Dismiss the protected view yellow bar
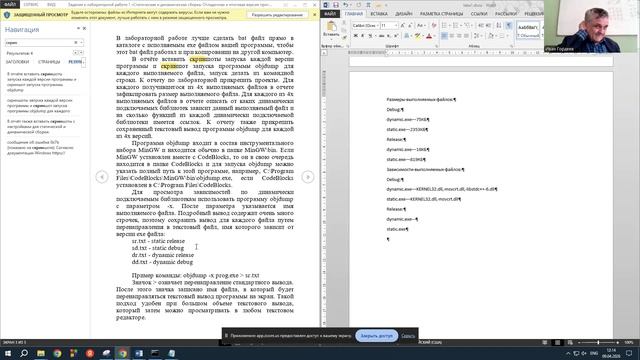The image size is (640, 360). [314, 15]
